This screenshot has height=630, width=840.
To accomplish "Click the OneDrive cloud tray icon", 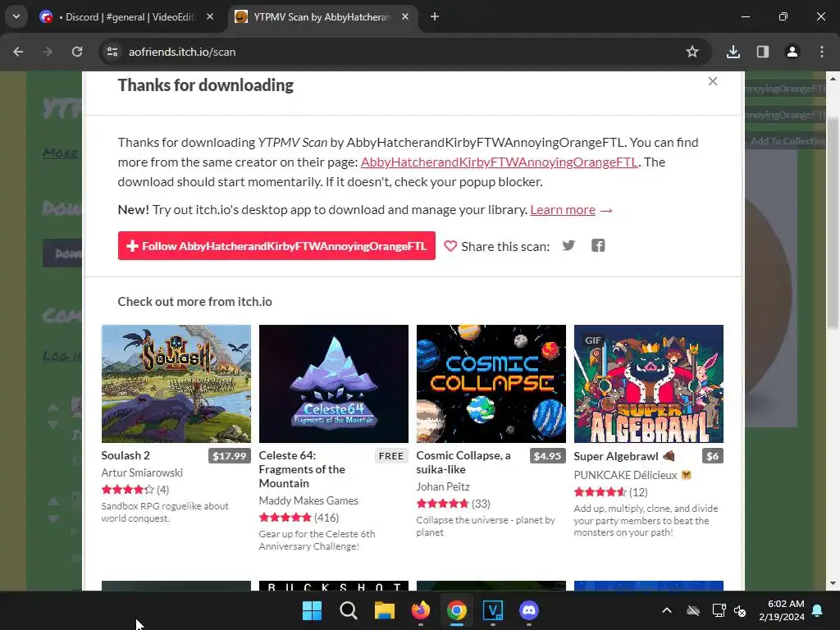I will tap(693, 610).
